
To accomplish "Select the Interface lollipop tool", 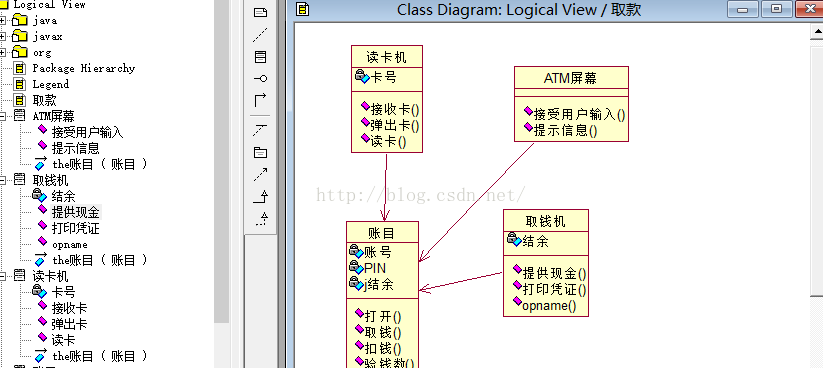I will tap(260, 78).
